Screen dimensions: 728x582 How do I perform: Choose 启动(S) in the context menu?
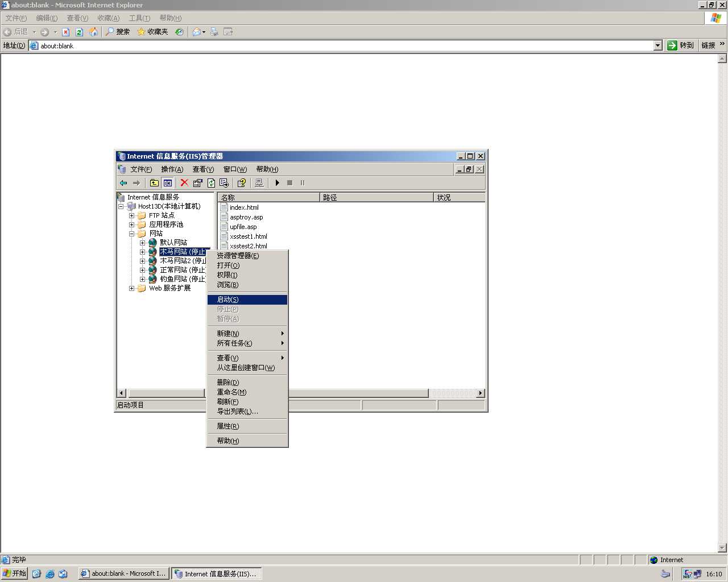point(247,300)
